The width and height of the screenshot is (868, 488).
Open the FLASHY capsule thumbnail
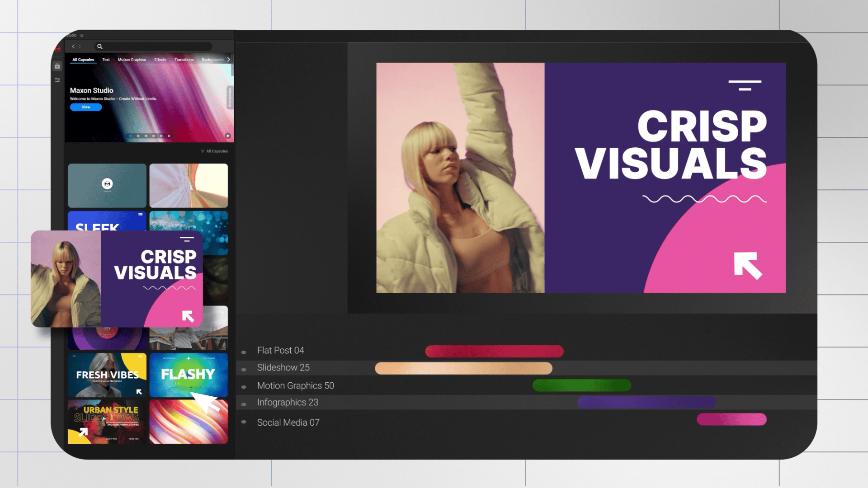tap(189, 374)
